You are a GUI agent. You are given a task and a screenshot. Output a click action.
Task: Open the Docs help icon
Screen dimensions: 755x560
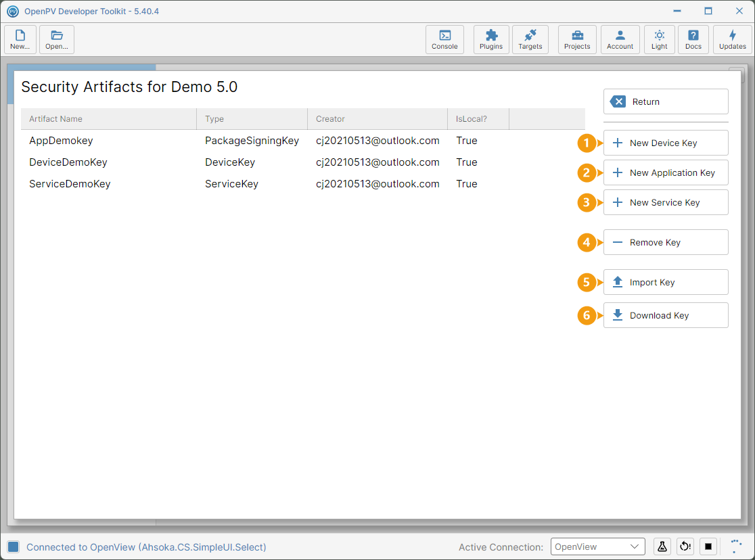click(x=693, y=39)
